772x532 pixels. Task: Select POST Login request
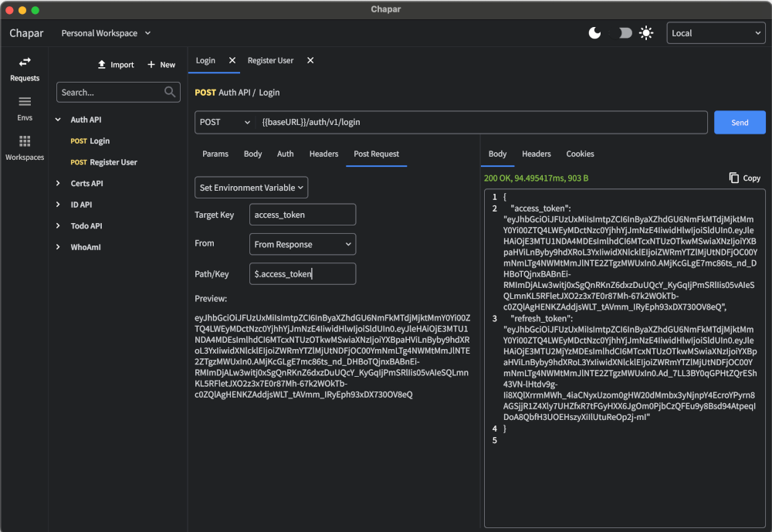90,141
